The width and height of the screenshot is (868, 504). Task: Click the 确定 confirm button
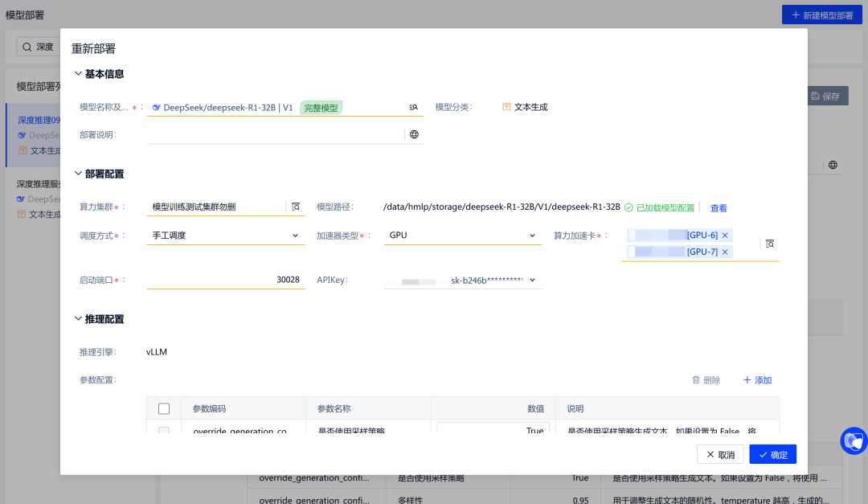(772, 454)
